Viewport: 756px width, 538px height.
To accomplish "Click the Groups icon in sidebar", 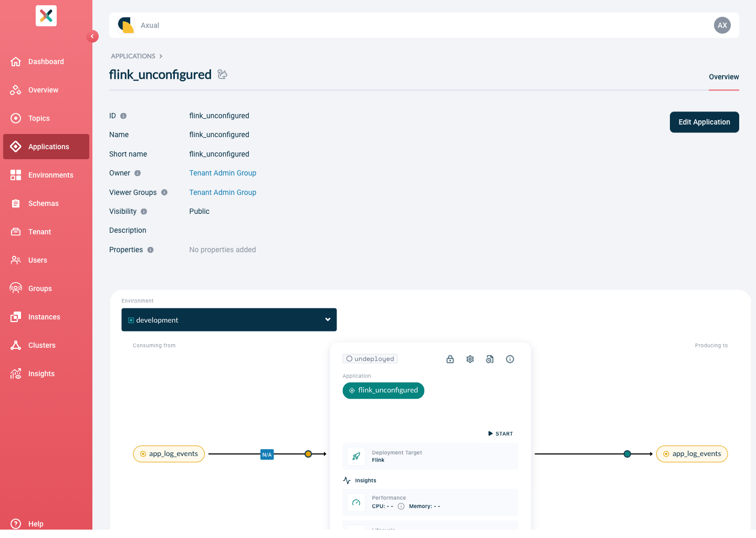I will [x=16, y=288].
